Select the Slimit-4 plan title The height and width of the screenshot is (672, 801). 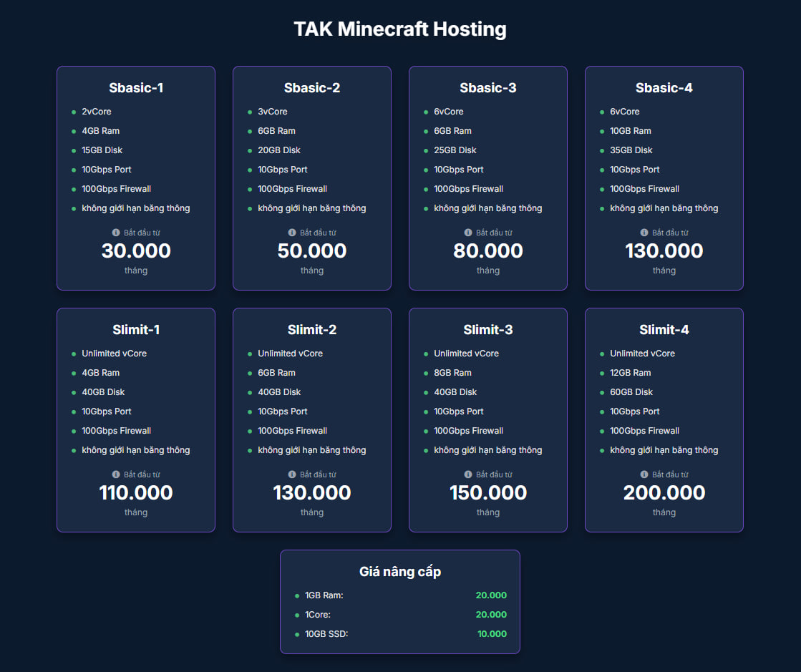pos(664,330)
